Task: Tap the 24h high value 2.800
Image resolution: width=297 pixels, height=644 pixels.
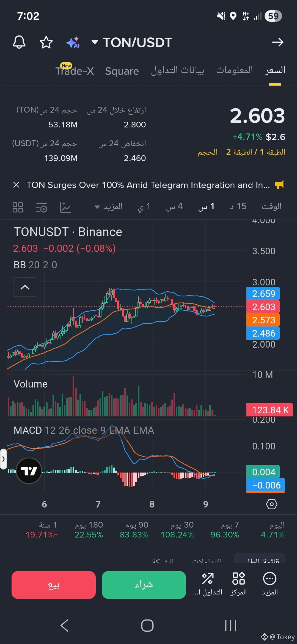Action: [x=135, y=125]
